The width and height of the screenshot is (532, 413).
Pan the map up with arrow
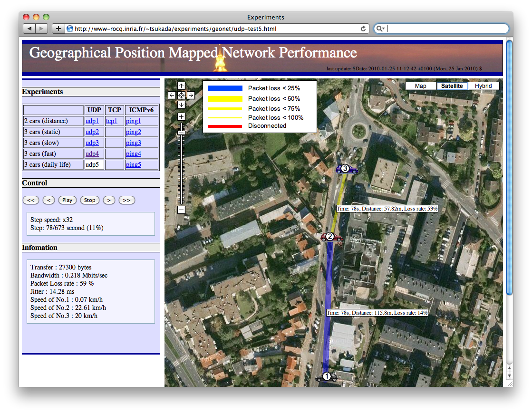(181, 86)
